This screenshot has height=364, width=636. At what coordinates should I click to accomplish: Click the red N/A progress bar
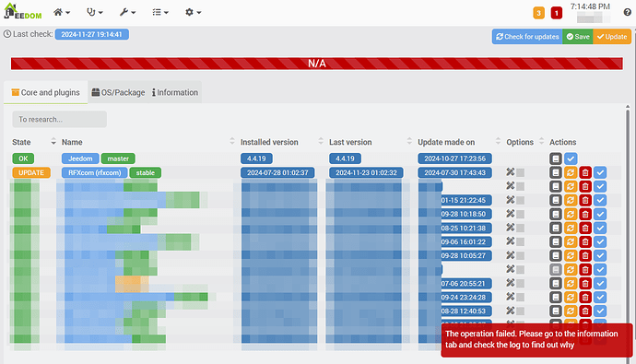[x=317, y=64]
